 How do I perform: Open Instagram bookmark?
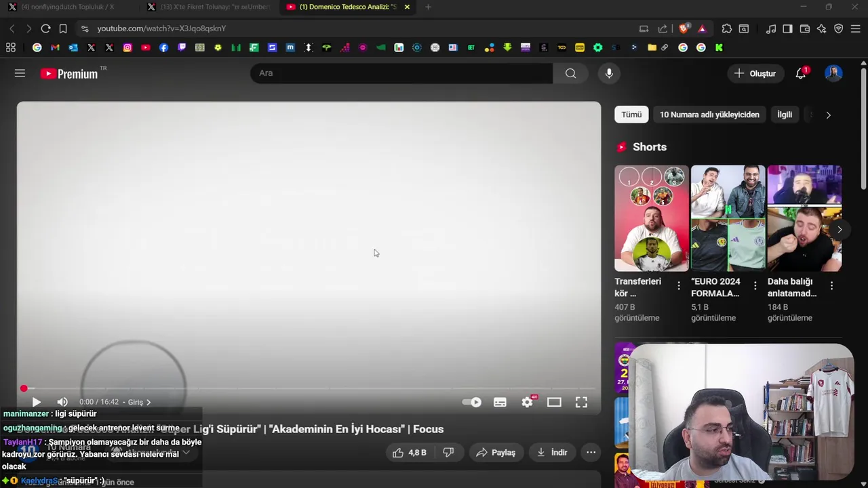[127, 47]
